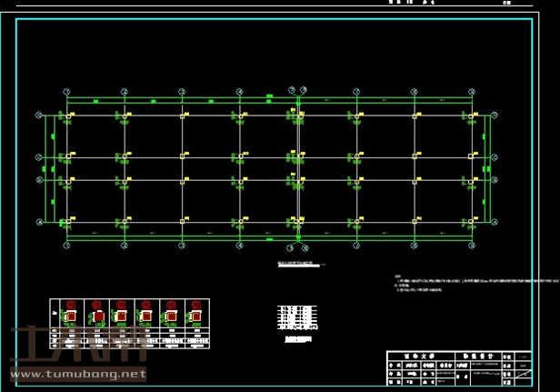
Task: Click the large watermark logo above tumubang.net
Action: tap(77, 346)
